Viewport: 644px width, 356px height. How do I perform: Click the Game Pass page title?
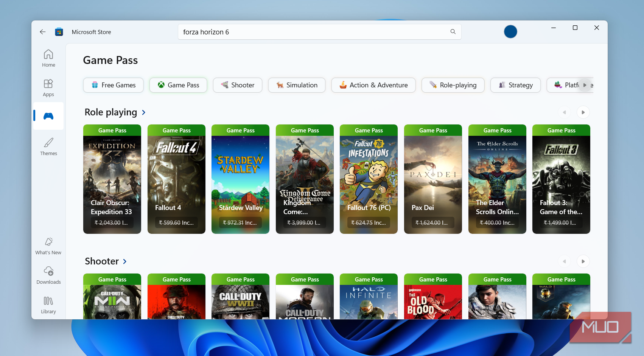click(x=110, y=60)
